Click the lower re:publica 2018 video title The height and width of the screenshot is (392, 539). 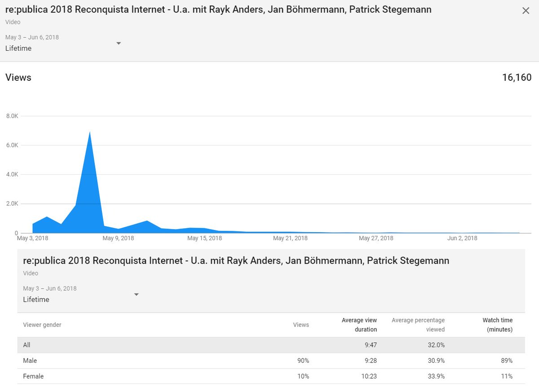pyautogui.click(x=236, y=260)
